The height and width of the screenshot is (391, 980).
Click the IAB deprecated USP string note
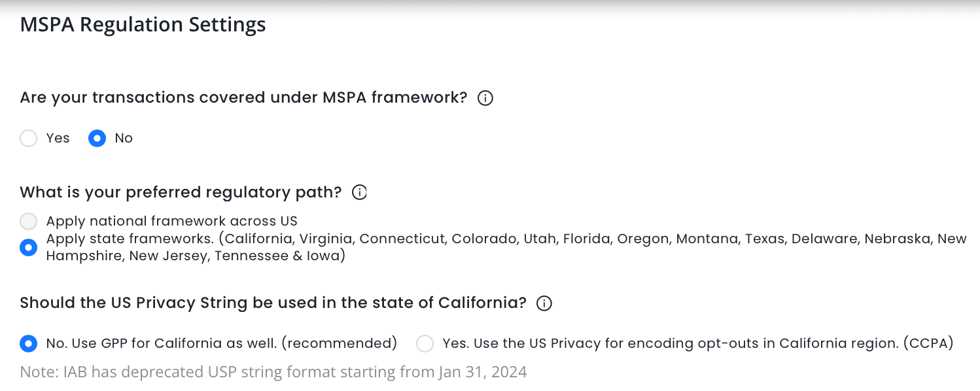click(x=273, y=373)
